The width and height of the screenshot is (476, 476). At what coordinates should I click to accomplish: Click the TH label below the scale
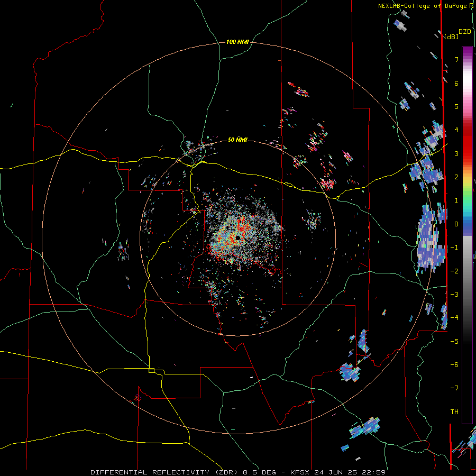point(454,412)
